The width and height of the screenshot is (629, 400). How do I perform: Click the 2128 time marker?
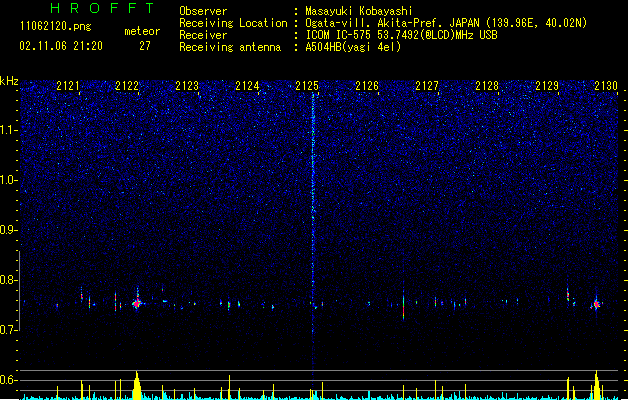click(487, 86)
